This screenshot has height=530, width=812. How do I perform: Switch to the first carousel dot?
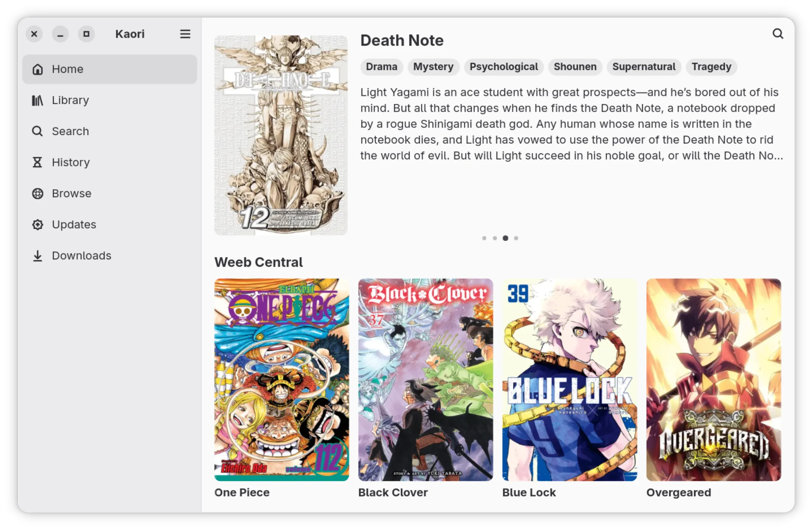click(484, 238)
